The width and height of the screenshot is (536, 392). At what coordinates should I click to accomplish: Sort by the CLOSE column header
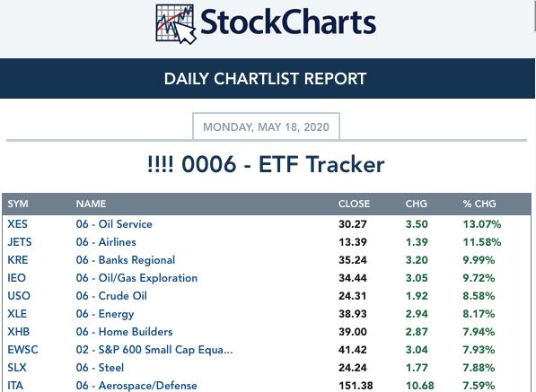(x=354, y=204)
